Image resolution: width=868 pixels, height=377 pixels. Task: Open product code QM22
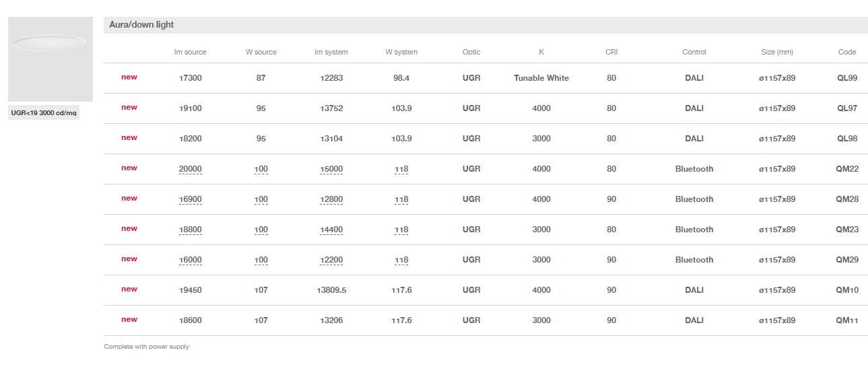[x=846, y=169]
